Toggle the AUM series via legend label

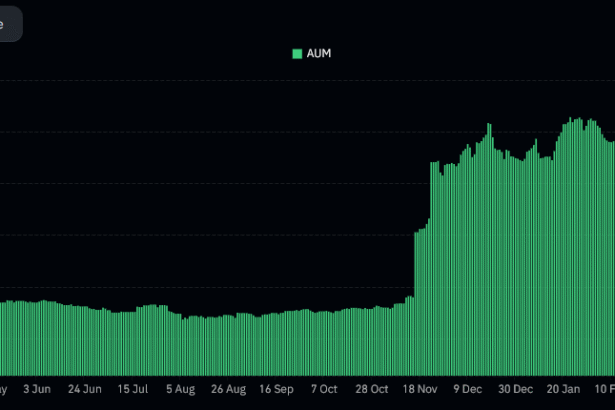pyautogui.click(x=318, y=54)
